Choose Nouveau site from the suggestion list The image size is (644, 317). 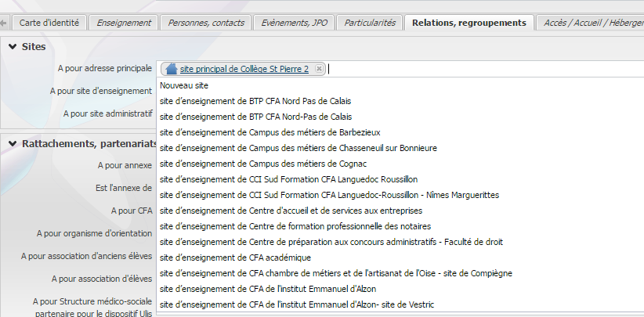coord(183,85)
